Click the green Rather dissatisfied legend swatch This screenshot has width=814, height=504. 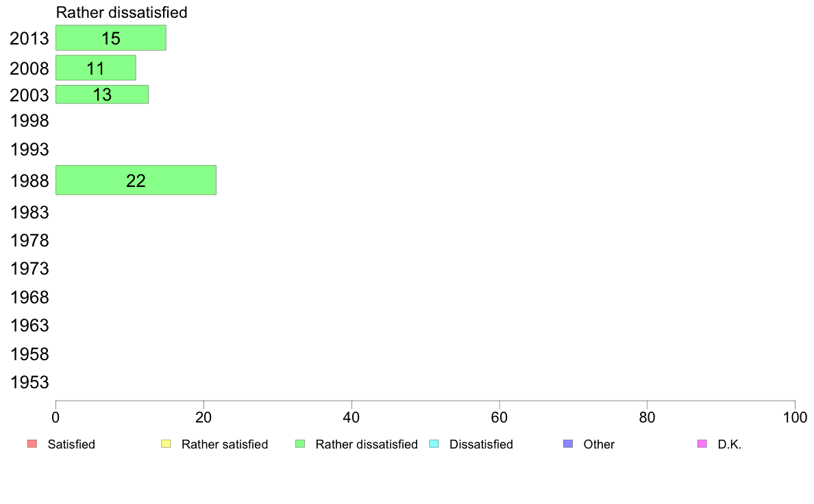tap(300, 444)
